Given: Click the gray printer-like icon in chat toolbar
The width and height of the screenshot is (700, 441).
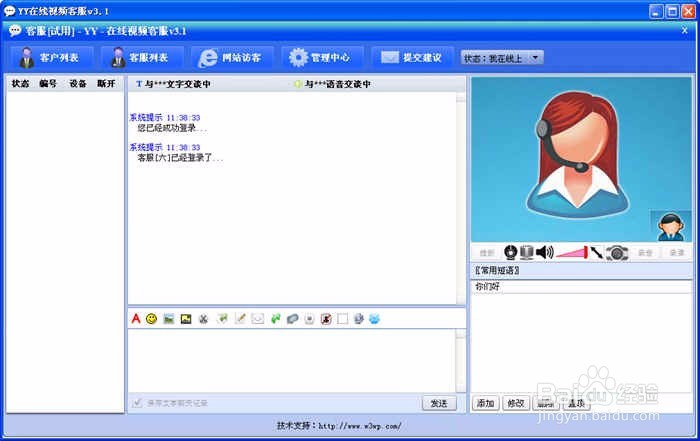Looking at the screenshot, I should coord(359,319).
